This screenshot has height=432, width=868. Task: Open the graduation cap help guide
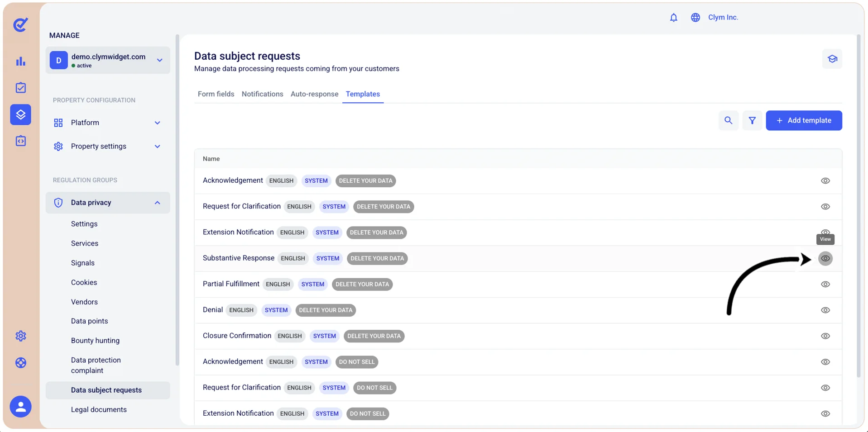[832, 59]
